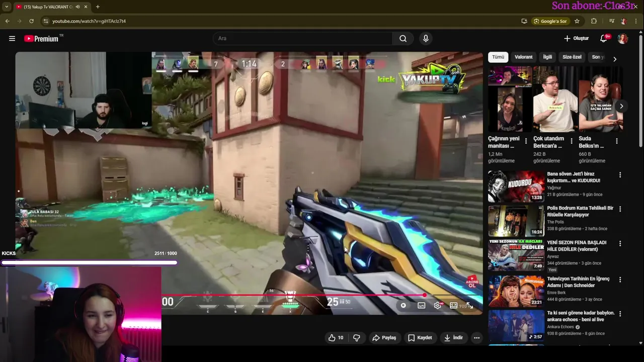
Task: Open the YouTube account avatar menu
Action: (623, 38)
